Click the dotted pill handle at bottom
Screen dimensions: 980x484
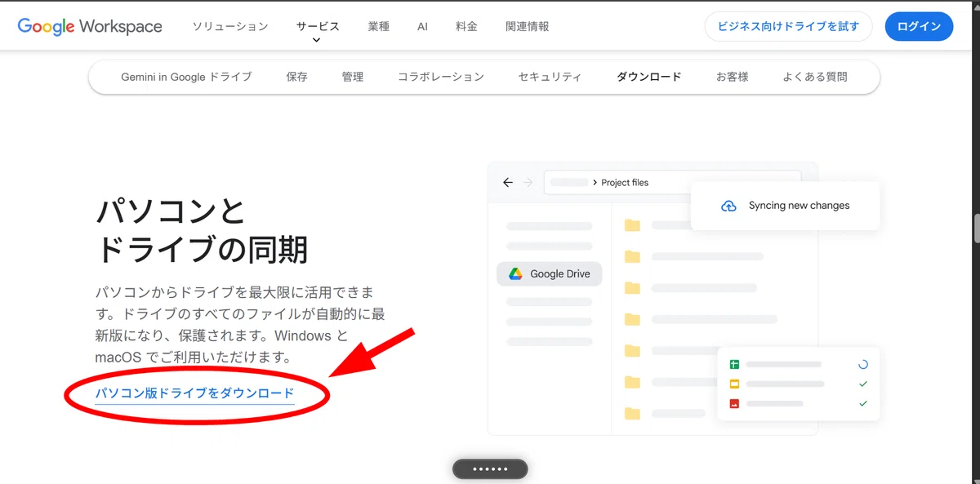coord(490,469)
